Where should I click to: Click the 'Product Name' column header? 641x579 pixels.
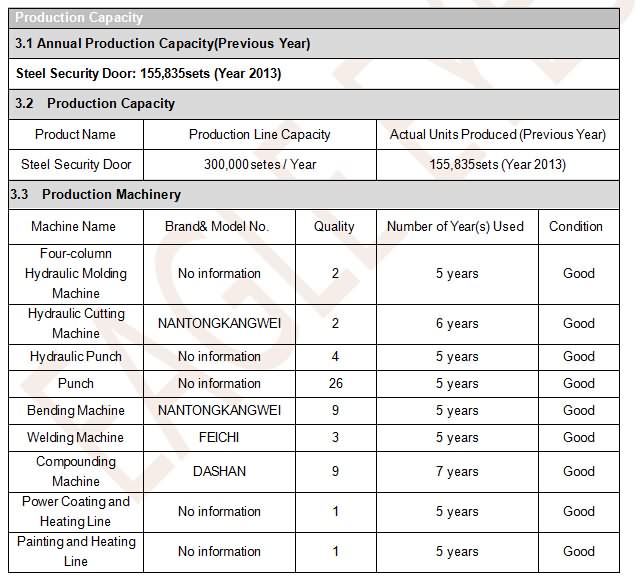click(x=76, y=135)
